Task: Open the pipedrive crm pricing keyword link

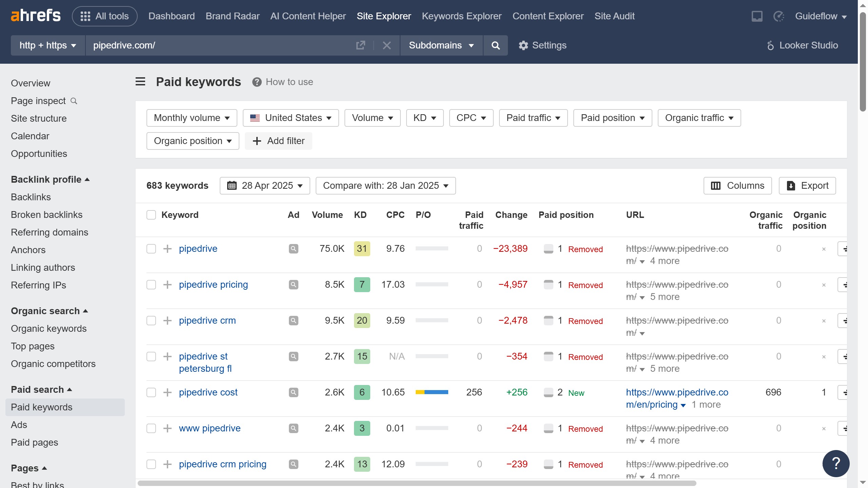Action: [222, 464]
